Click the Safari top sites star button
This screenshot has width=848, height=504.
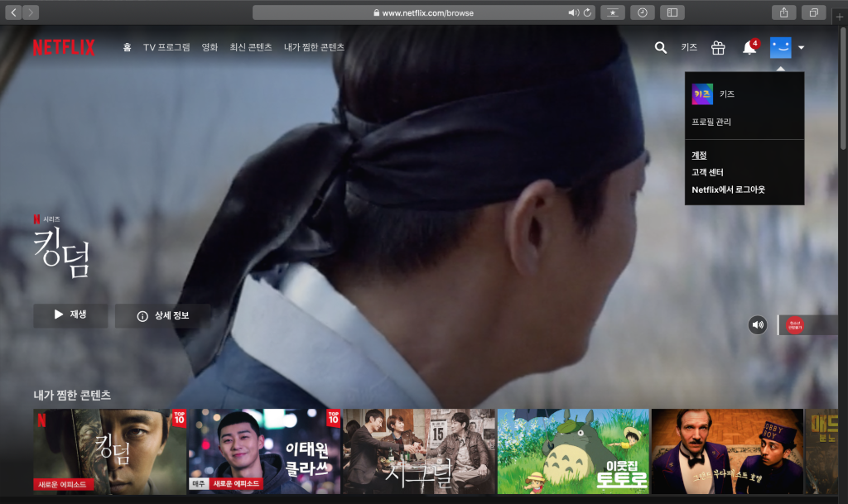(x=613, y=12)
